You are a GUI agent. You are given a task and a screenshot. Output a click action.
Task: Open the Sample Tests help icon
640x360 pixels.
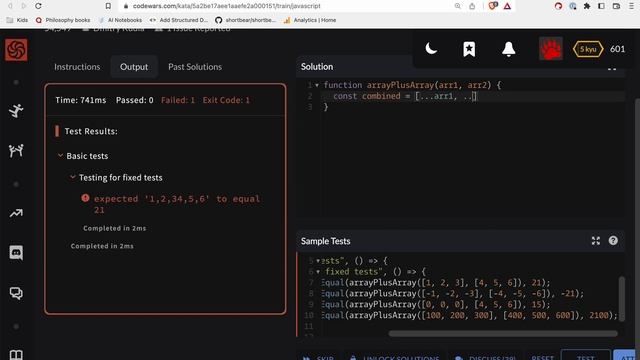coord(613,241)
